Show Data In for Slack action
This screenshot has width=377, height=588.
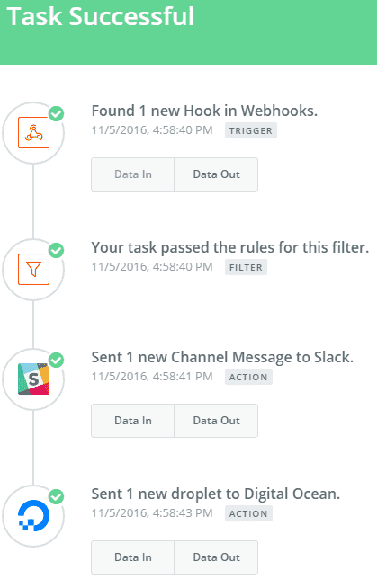click(x=133, y=421)
